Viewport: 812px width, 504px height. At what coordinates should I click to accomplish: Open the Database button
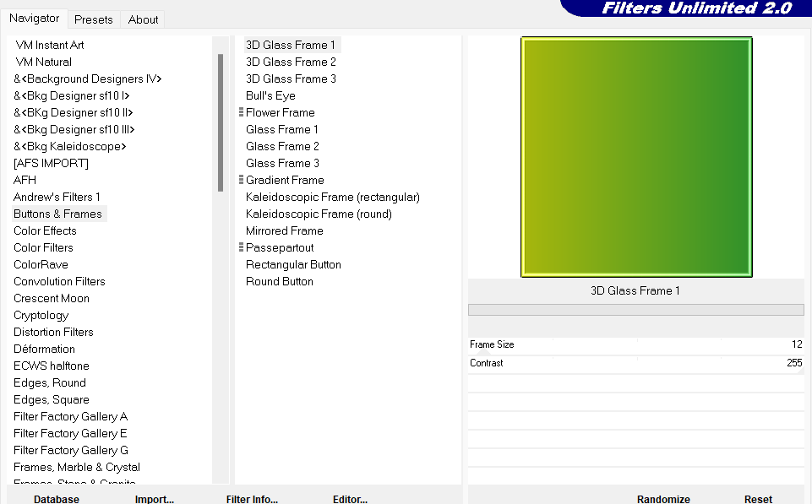pyautogui.click(x=57, y=498)
